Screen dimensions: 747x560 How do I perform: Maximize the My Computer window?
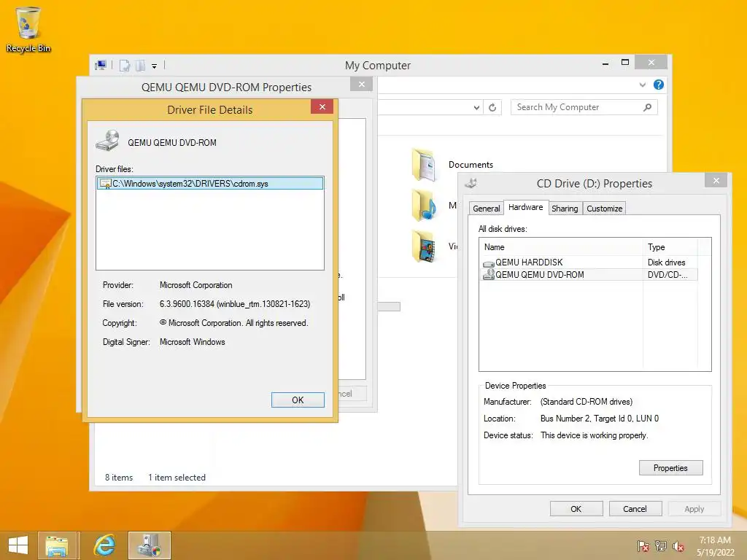point(625,63)
